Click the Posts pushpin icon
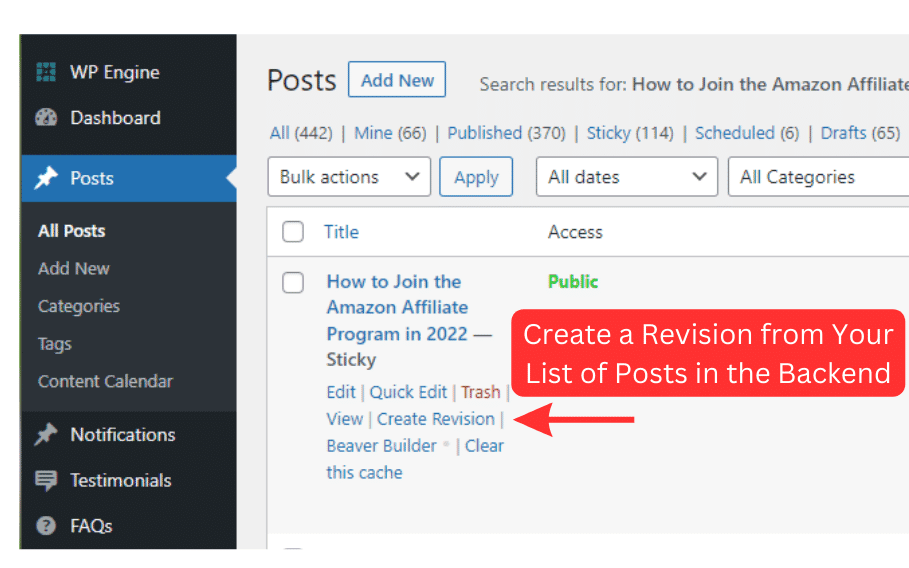Image resolution: width=909 pixels, height=568 pixels. (x=46, y=178)
